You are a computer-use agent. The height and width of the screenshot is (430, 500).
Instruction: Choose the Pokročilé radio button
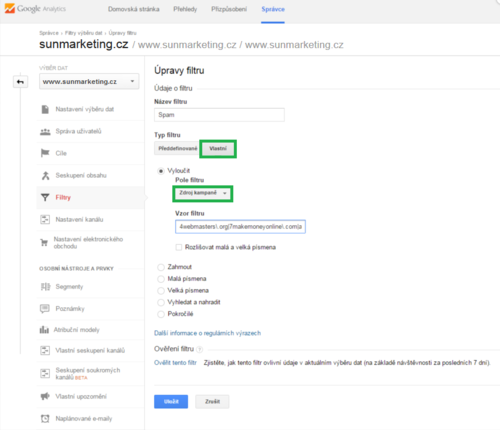pyautogui.click(x=161, y=314)
